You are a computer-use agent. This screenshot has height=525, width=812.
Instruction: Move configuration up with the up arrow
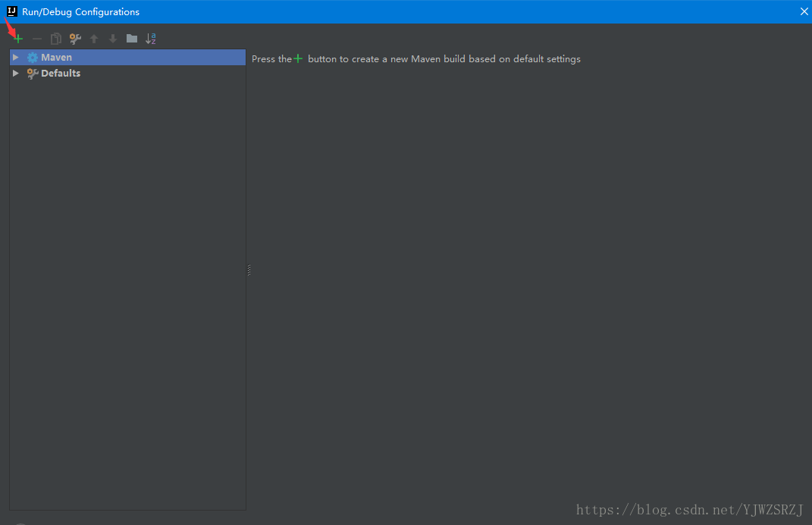point(94,39)
